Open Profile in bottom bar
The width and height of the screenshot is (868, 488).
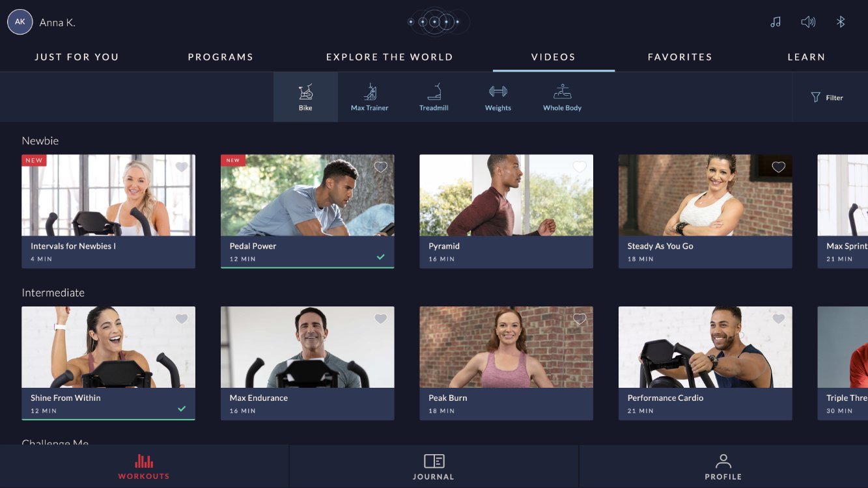pos(723,467)
